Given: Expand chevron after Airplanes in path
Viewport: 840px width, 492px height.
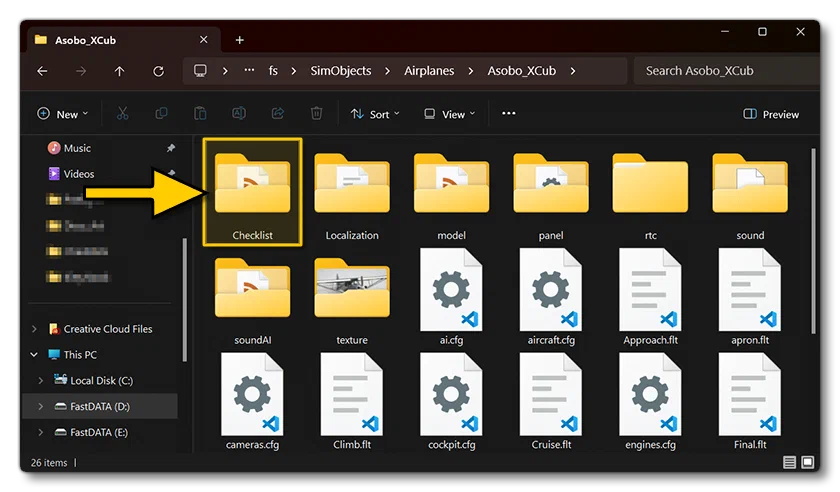Looking at the screenshot, I should pos(470,71).
